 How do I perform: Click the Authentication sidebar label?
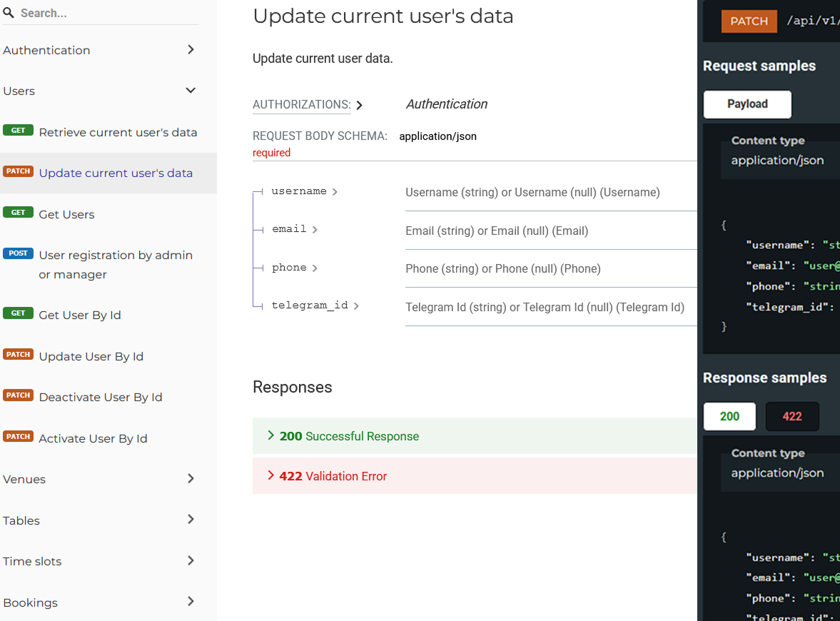click(x=46, y=51)
